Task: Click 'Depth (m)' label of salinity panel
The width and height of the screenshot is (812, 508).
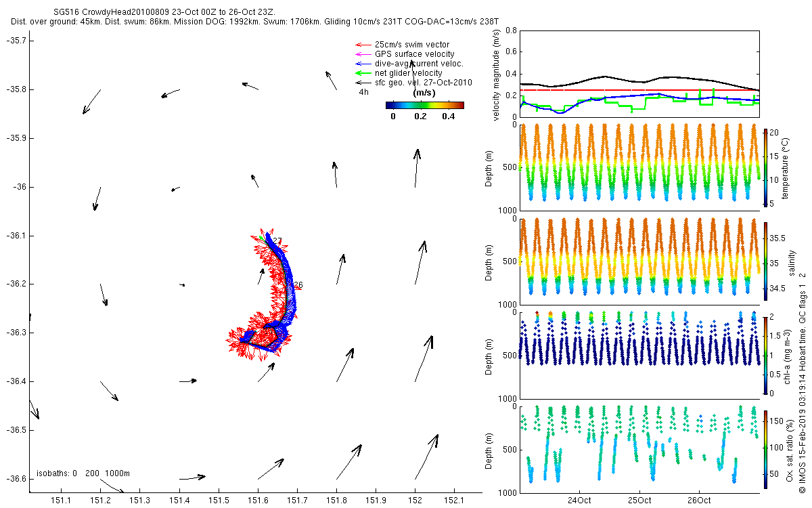Action: tap(489, 261)
